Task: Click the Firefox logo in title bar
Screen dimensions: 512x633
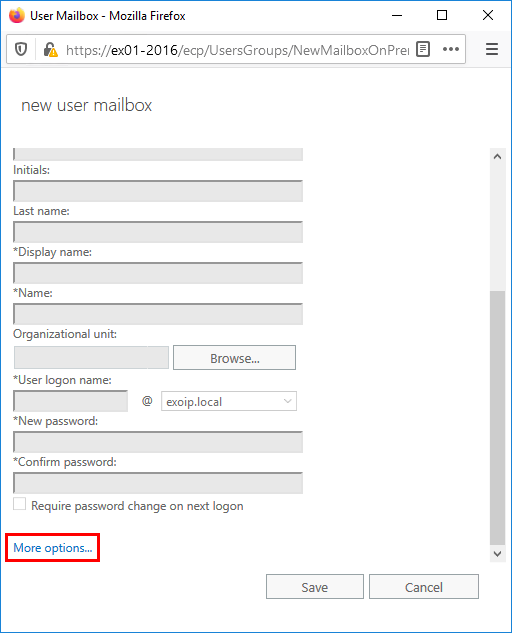Action: click(17, 16)
